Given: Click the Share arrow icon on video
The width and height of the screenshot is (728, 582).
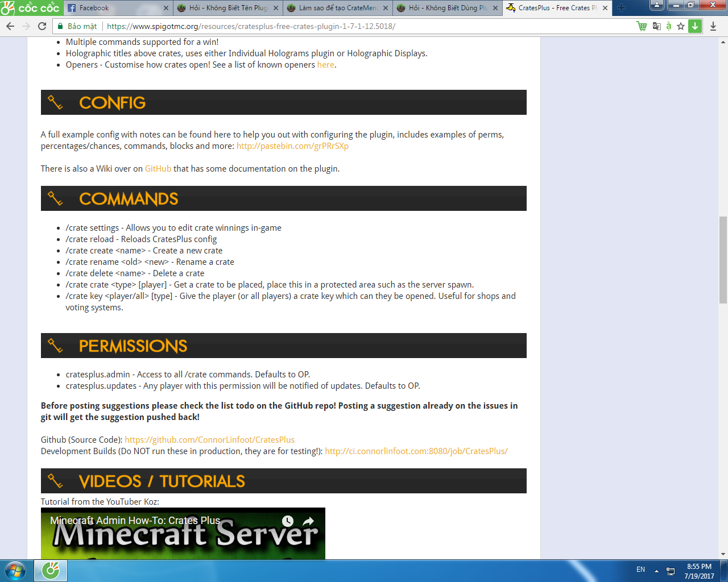Looking at the screenshot, I should [x=308, y=521].
